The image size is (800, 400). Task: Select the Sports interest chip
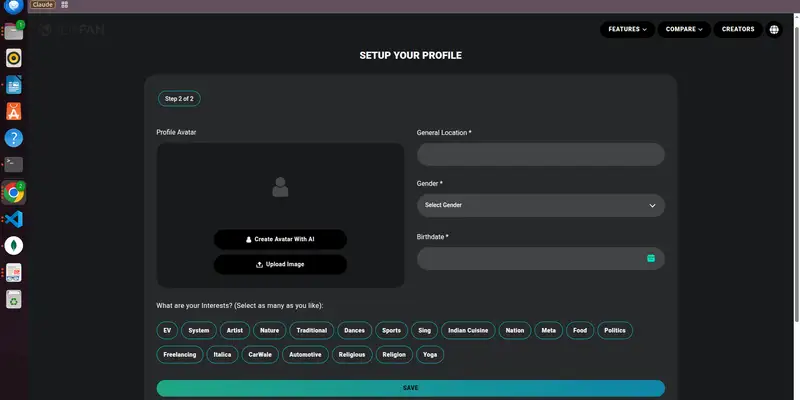tap(391, 331)
